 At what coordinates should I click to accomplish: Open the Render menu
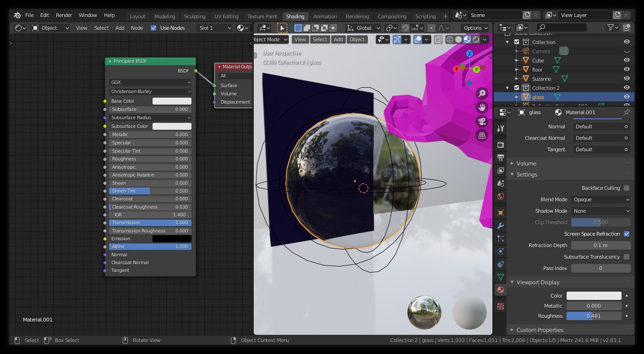(x=64, y=15)
